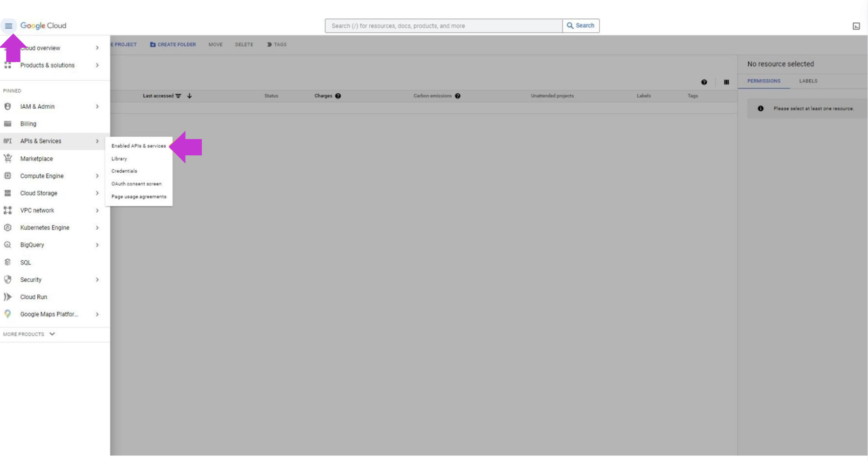Viewport: 868px width, 461px height.
Task: Click the Billing card icon
Action: [7, 124]
